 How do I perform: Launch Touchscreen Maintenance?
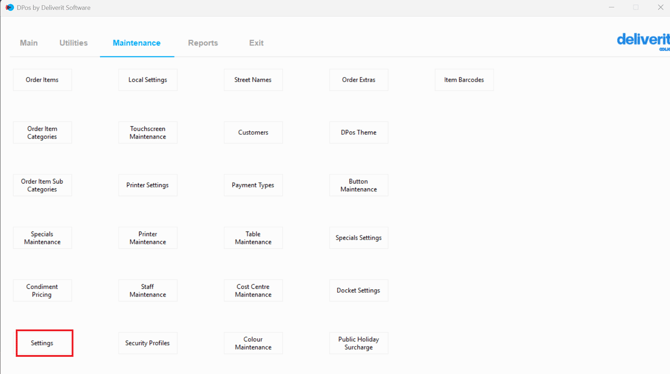148,133
